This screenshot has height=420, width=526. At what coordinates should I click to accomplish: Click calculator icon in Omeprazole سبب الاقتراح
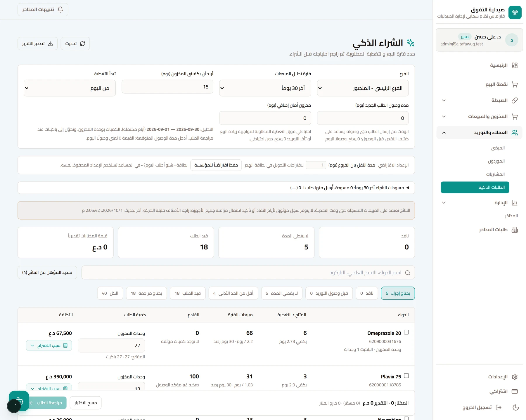click(65, 346)
